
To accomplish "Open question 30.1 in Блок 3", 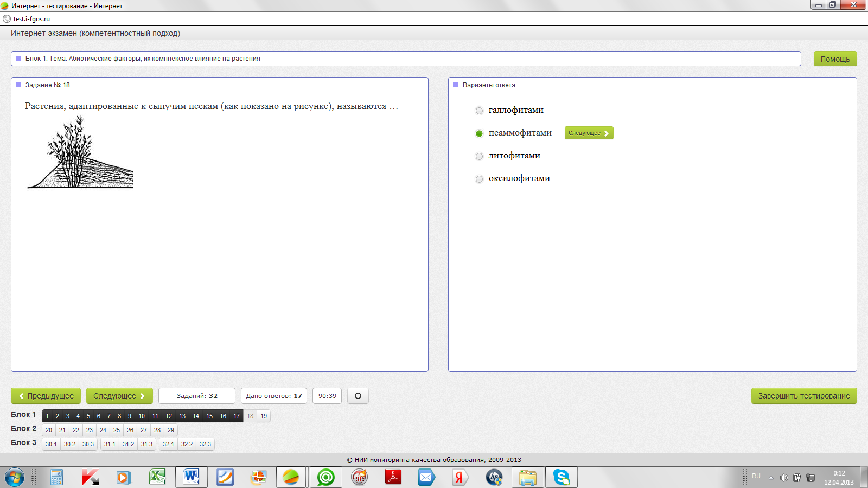I will pyautogui.click(x=51, y=444).
